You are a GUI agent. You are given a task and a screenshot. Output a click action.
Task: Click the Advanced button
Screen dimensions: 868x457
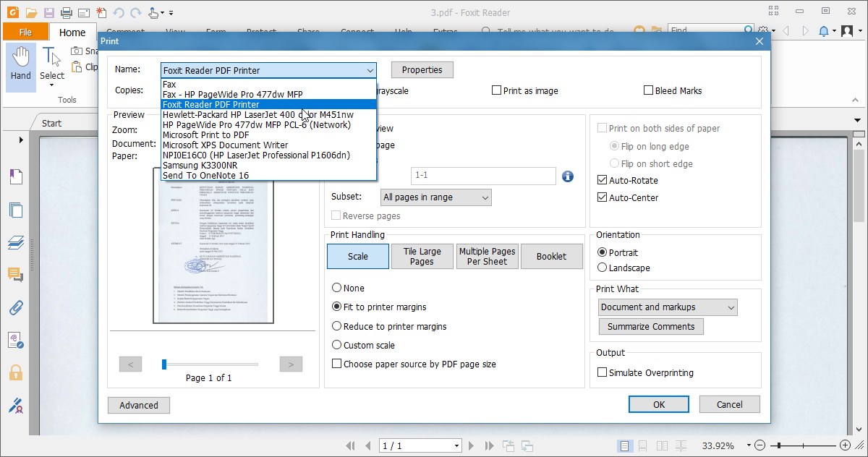tap(139, 405)
